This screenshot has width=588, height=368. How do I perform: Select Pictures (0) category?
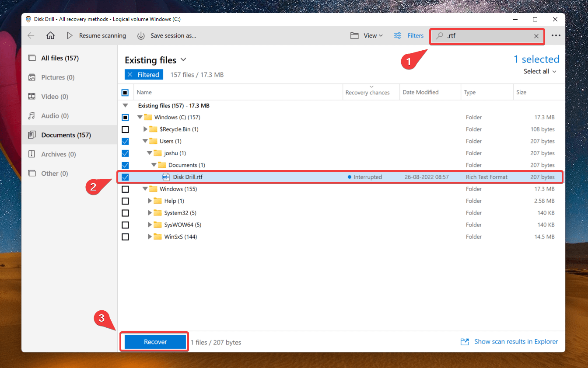(x=70, y=77)
